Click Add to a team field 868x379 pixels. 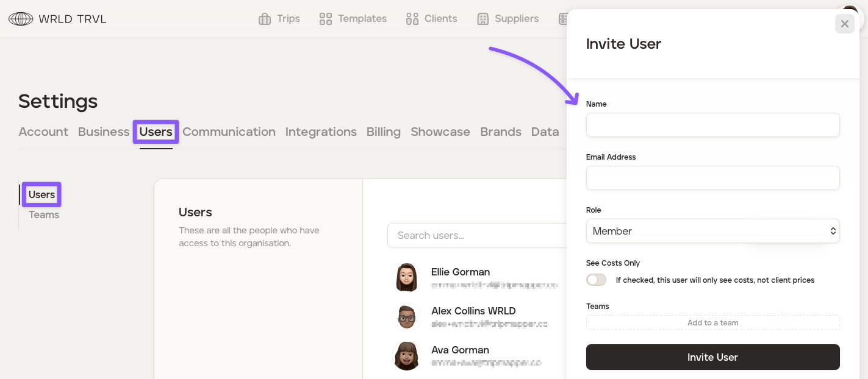coord(712,322)
